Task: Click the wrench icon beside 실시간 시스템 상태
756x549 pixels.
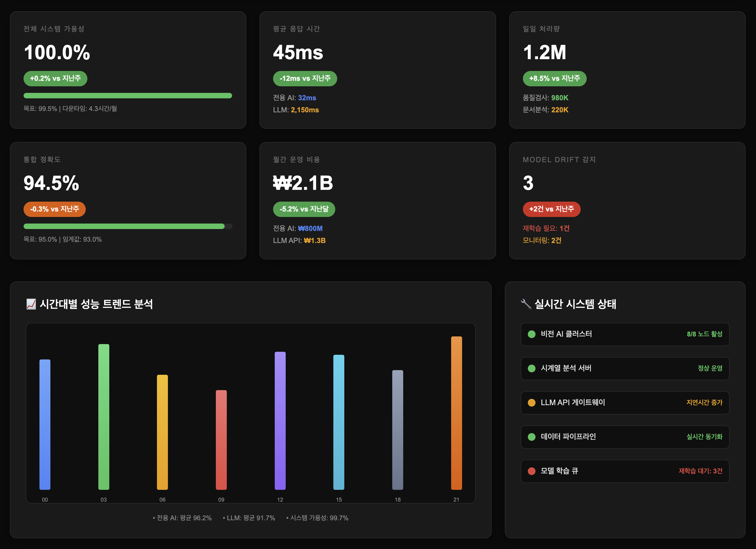Action: coord(526,304)
